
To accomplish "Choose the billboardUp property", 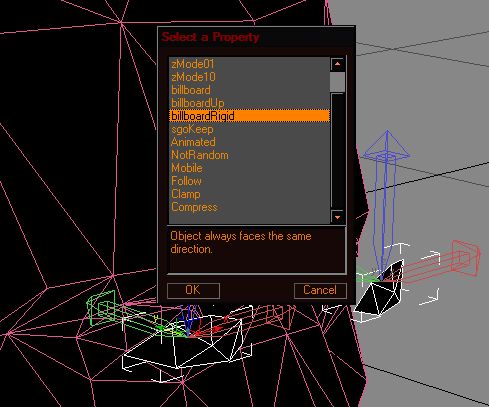I will pyautogui.click(x=249, y=103).
